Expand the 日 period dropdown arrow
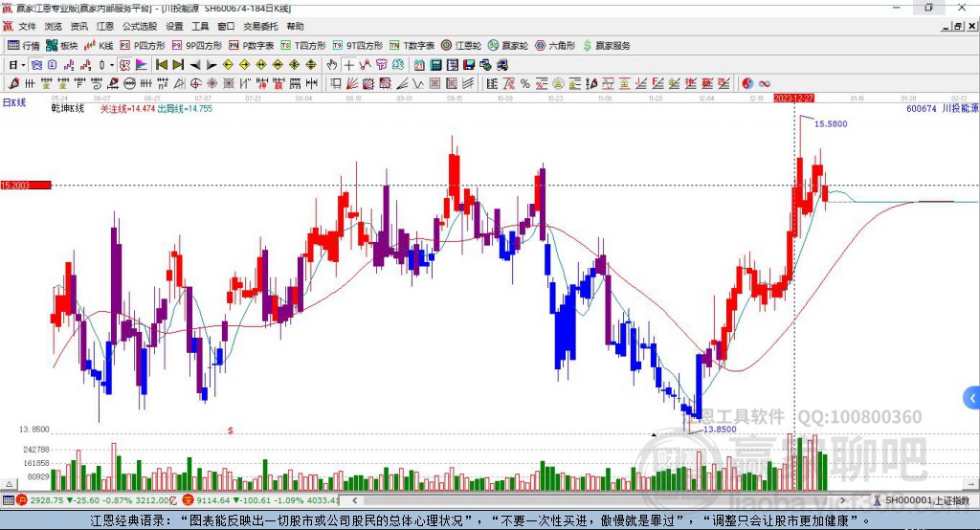 [23, 65]
